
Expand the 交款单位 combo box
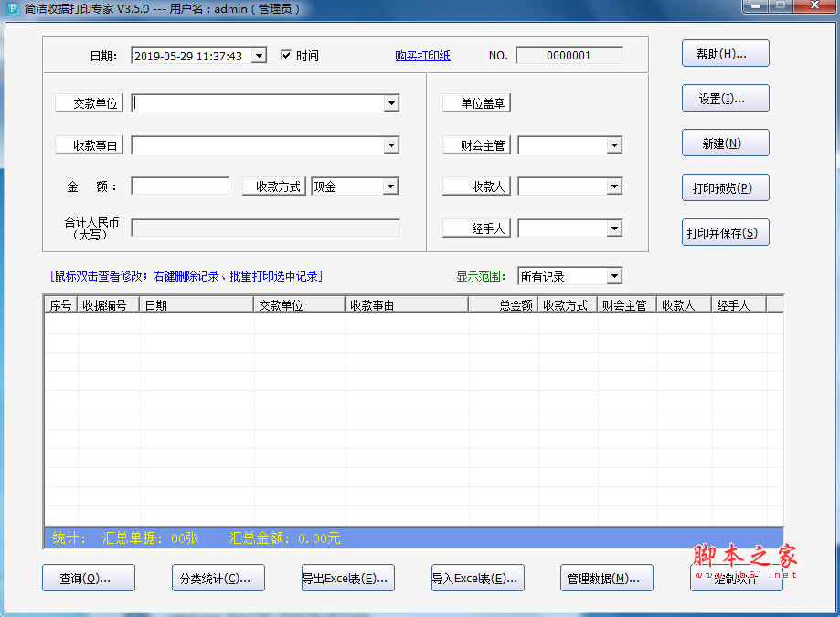[391, 102]
